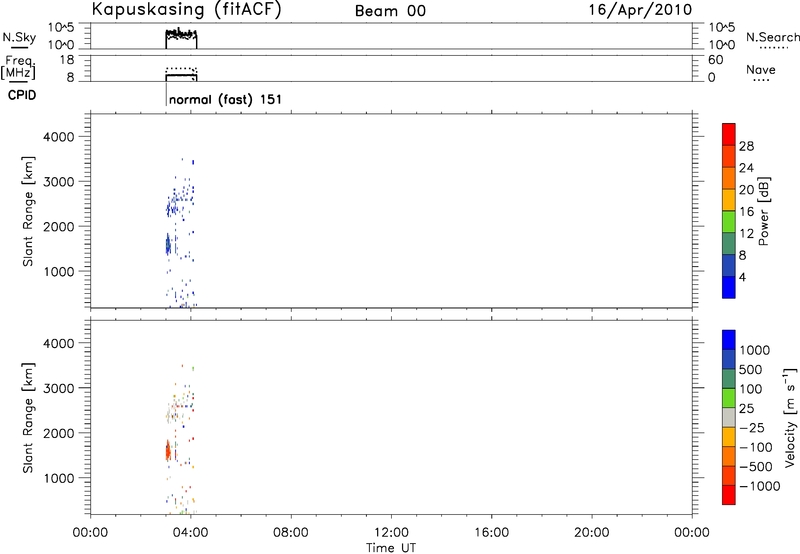Click the blue power cluster near 1600 km
800x554 pixels.
168,245
